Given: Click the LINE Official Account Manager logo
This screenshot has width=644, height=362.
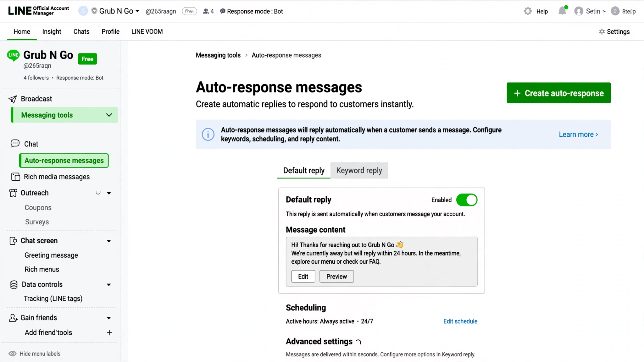Looking at the screenshot, I should coord(38,11).
